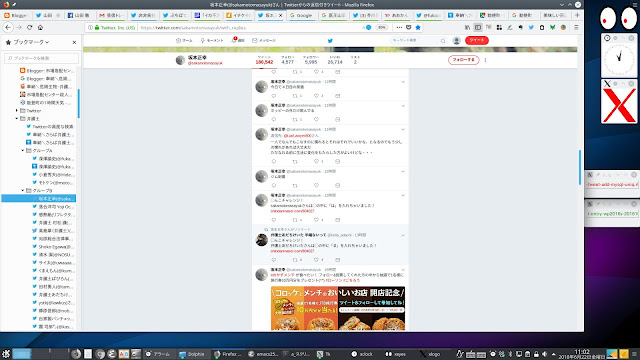
Task: Collapse the グループA bookmark folder
Action: (23, 151)
